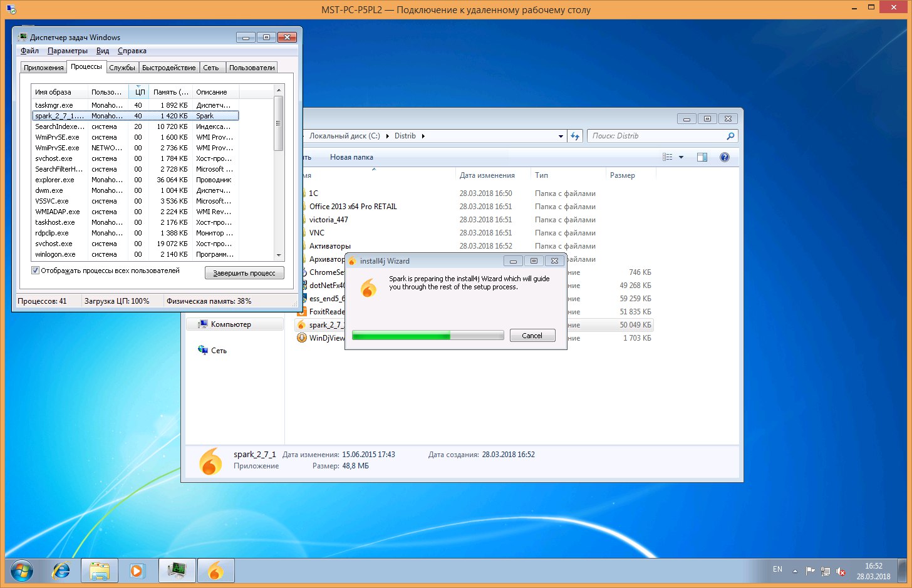The width and height of the screenshot is (912, 588).
Task: Select the victoria_447 folder
Action: pos(328,220)
